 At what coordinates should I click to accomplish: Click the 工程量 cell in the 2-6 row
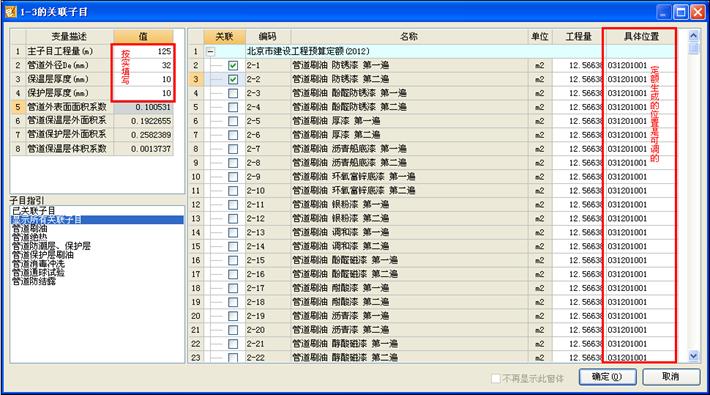578,135
